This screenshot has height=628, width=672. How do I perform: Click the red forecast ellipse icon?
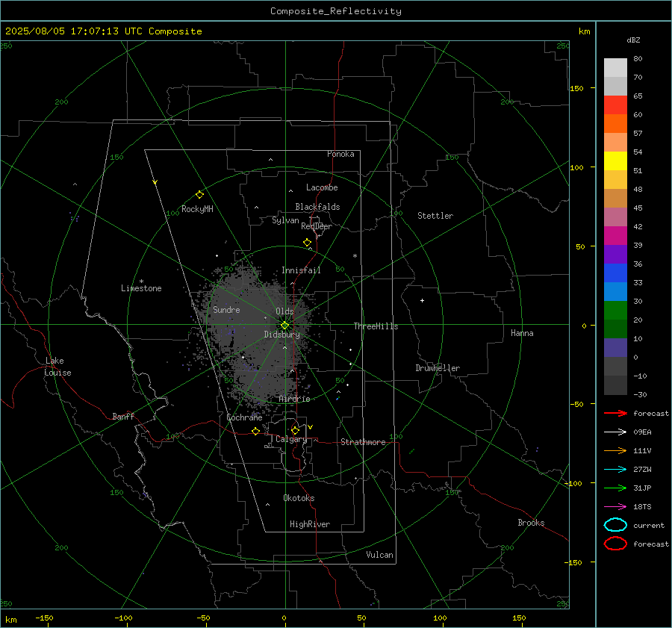[615, 544]
